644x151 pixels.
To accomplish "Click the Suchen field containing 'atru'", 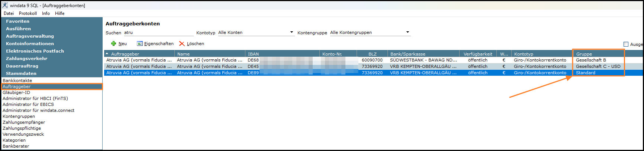I will (158, 32).
